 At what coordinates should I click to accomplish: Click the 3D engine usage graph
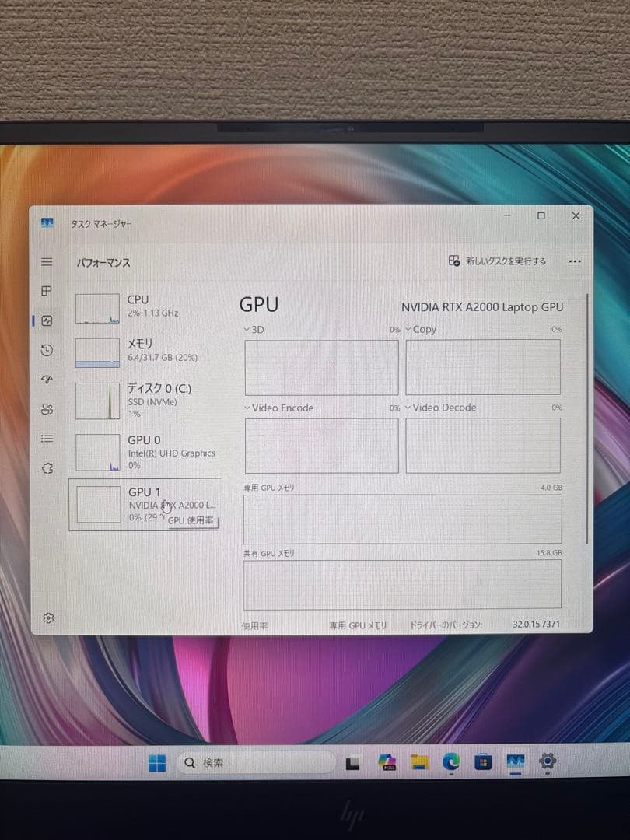pos(321,367)
